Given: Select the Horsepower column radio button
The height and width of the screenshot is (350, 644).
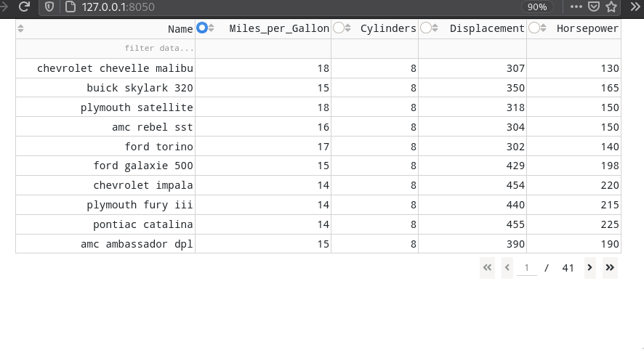Looking at the screenshot, I should pyautogui.click(x=534, y=28).
